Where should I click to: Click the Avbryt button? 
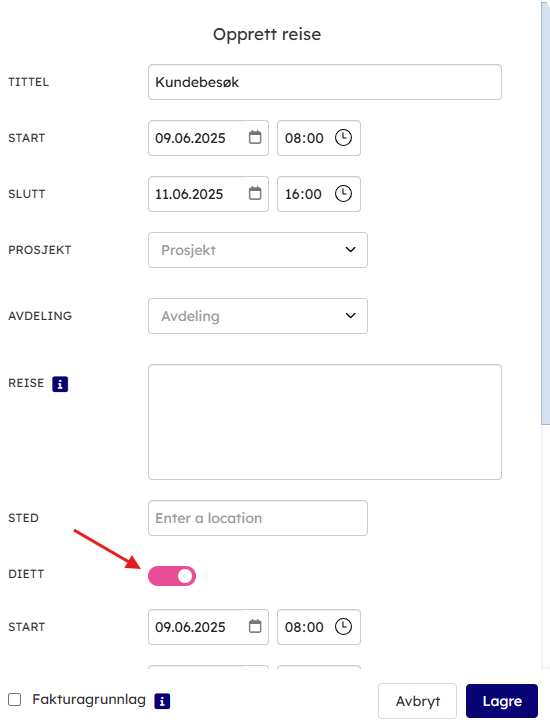(417, 701)
